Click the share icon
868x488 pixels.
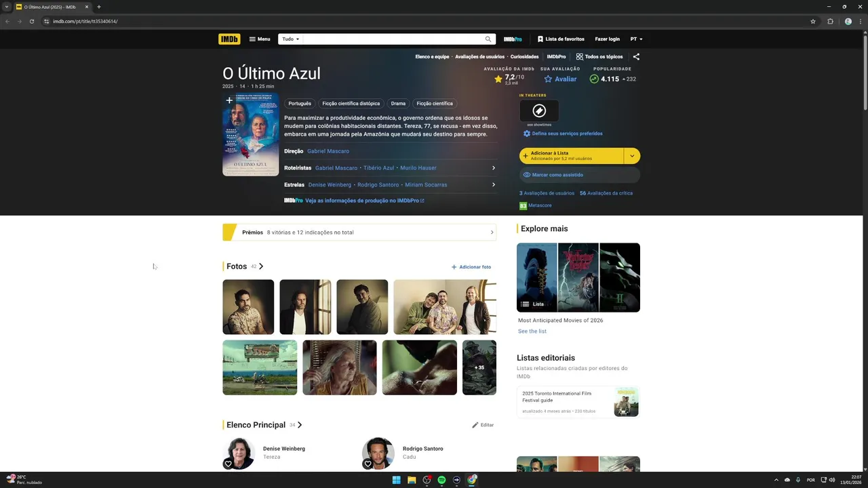[x=636, y=57]
